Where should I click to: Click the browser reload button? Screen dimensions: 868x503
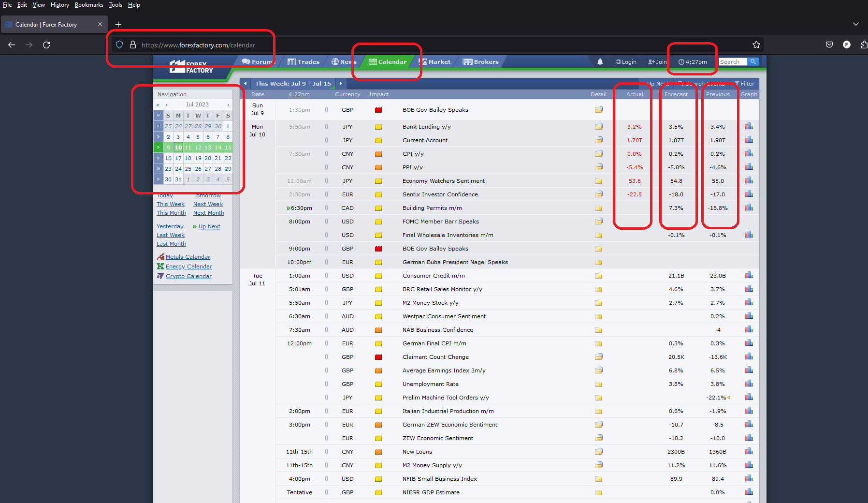[46, 44]
